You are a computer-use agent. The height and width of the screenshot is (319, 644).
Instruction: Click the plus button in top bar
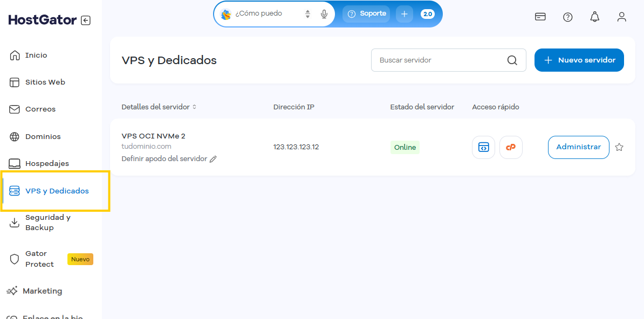(x=404, y=14)
